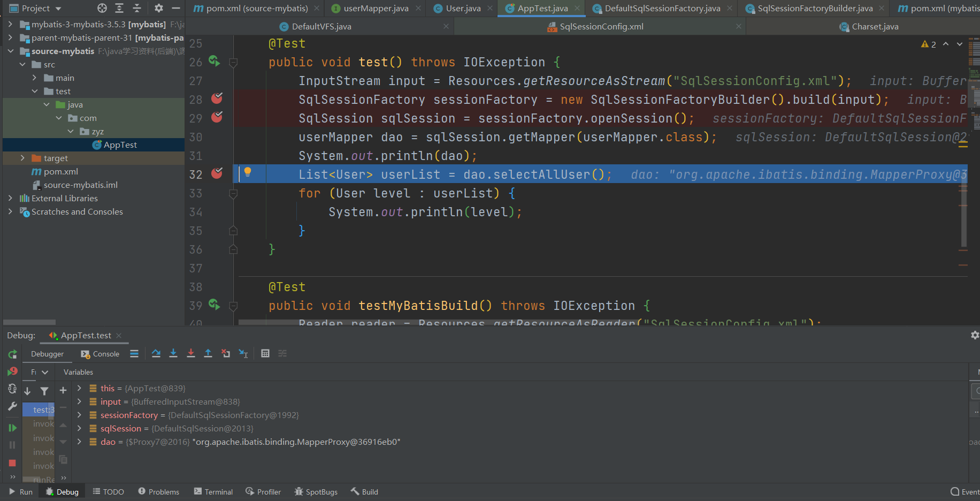Image resolution: width=980 pixels, height=501 pixels.
Task: Open the Terminal tool window
Action: (213, 492)
